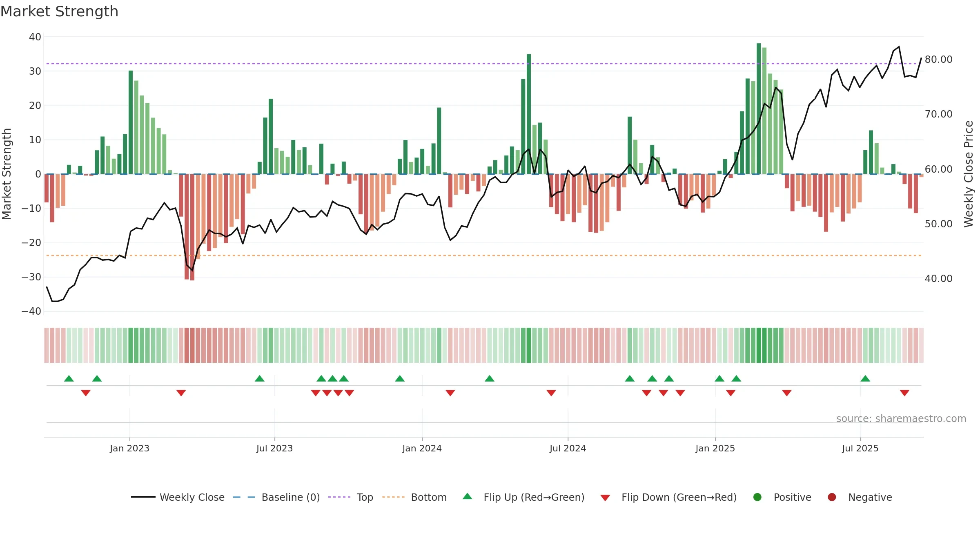The width and height of the screenshot is (980, 551).
Task: Toggle the Weekly Close legend entry
Action: pyautogui.click(x=178, y=497)
